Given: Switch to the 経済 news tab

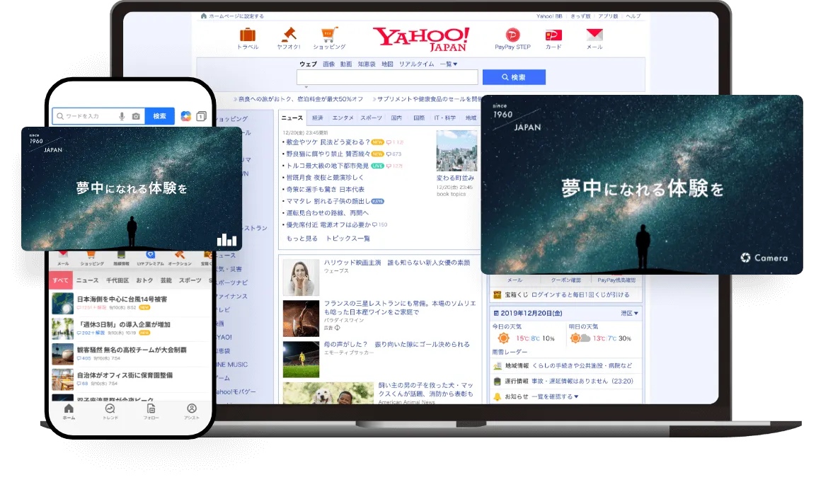Looking at the screenshot, I should point(317,118).
